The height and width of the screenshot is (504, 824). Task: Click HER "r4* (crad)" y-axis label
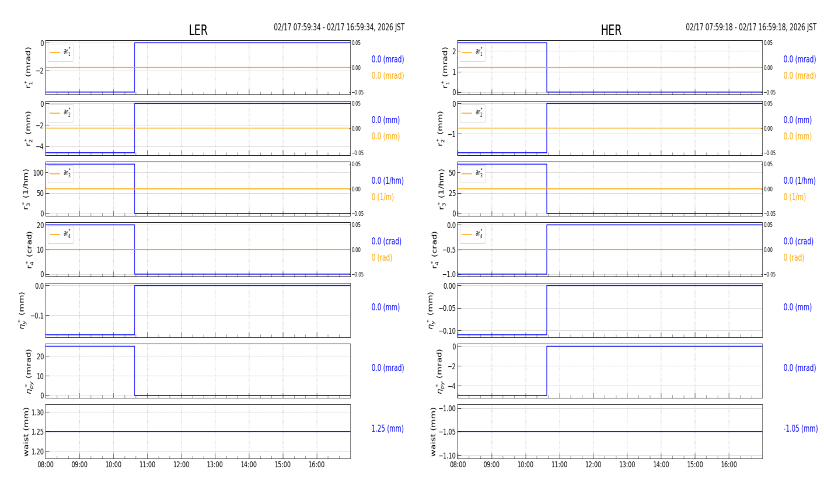(435, 250)
